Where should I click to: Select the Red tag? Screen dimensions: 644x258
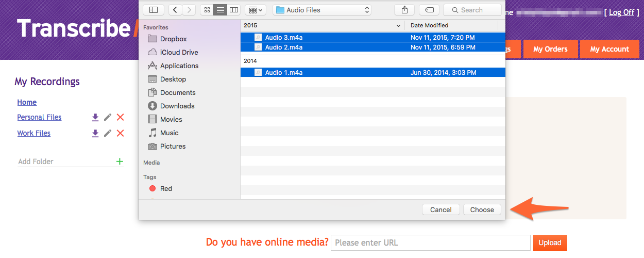coord(165,189)
